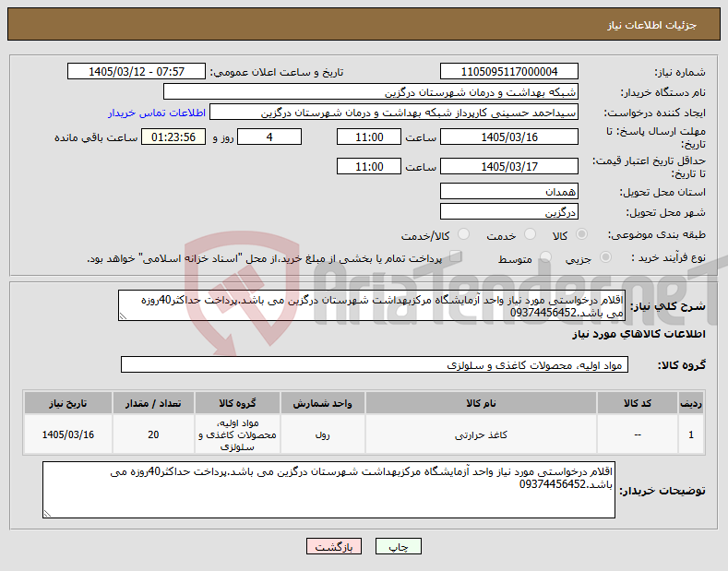Select the کالا/خدمت radio button
This screenshot has height=571, width=728.
(463, 234)
